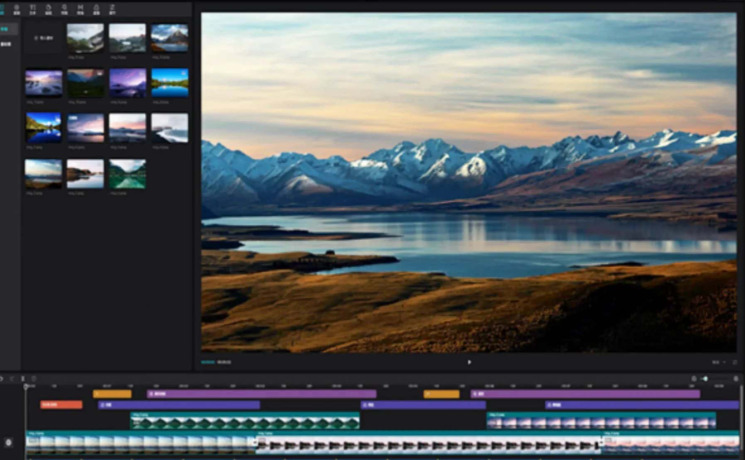Open the Text tab icon
Image resolution: width=745 pixels, height=460 pixels.
pos(33,9)
